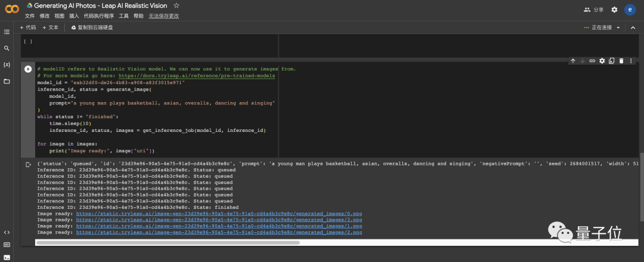Run the generate_image code cell

click(x=28, y=69)
